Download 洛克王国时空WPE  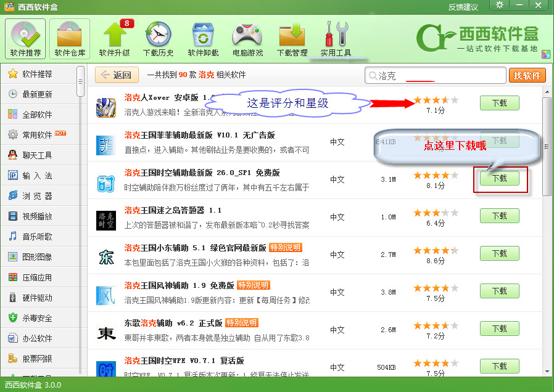tap(500, 366)
